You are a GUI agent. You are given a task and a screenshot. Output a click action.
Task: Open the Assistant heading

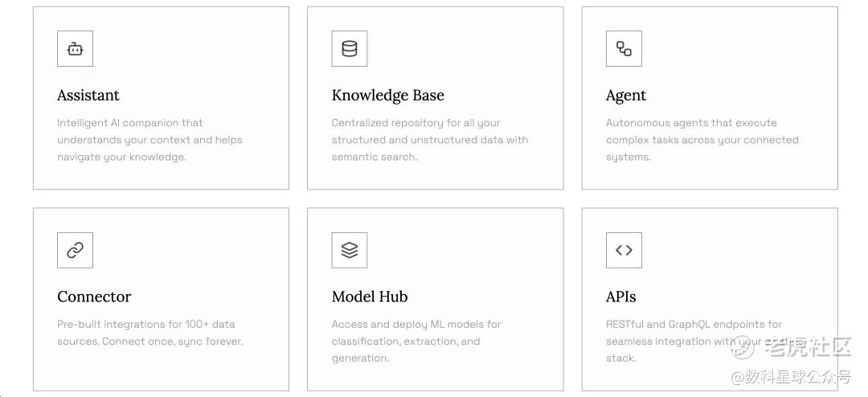pos(88,95)
